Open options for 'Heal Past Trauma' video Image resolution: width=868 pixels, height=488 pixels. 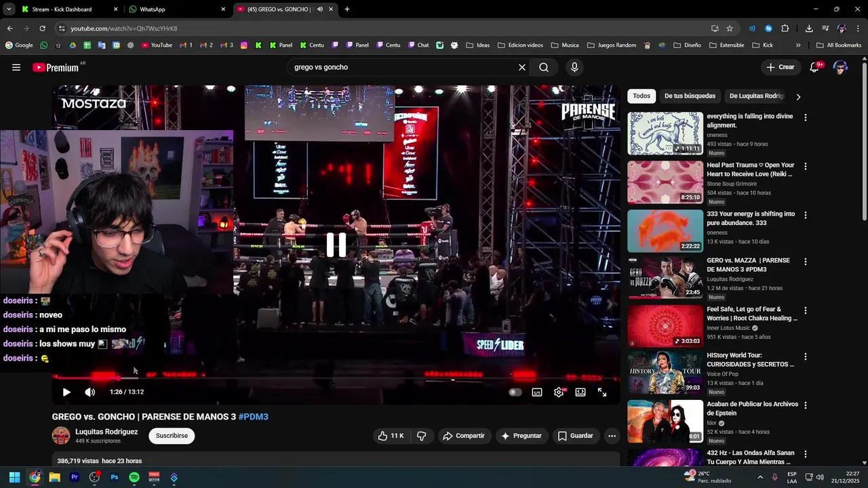[806, 166]
